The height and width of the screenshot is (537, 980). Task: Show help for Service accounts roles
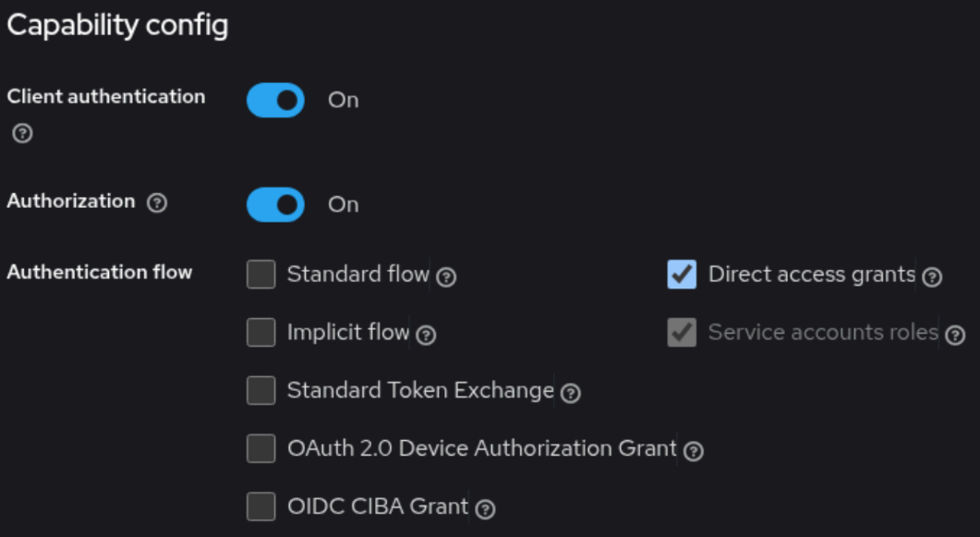tap(955, 336)
